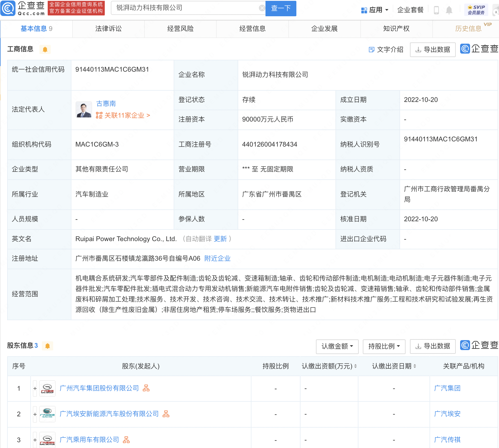
Task: Open the 持股比例 dropdown filter
Action: tap(384, 346)
